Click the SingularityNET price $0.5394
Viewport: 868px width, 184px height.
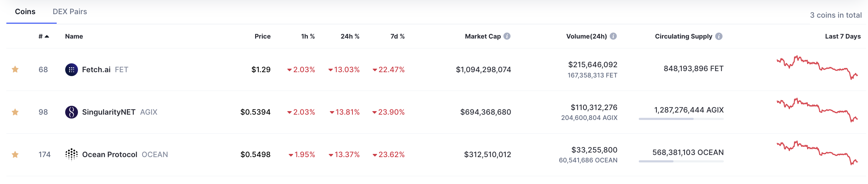[x=255, y=112]
